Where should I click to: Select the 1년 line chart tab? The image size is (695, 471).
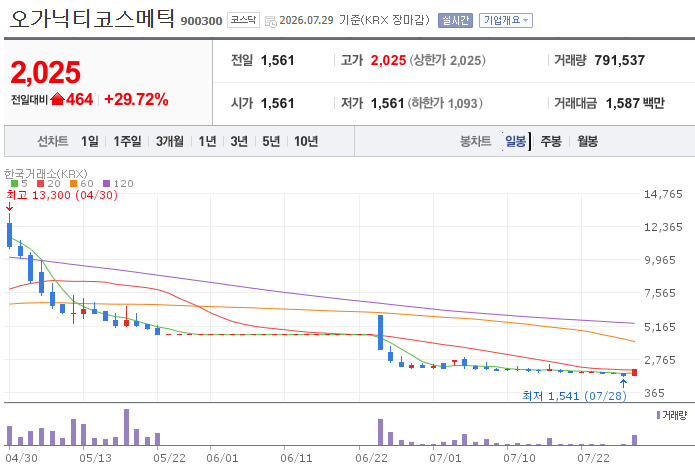(x=207, y=141)
